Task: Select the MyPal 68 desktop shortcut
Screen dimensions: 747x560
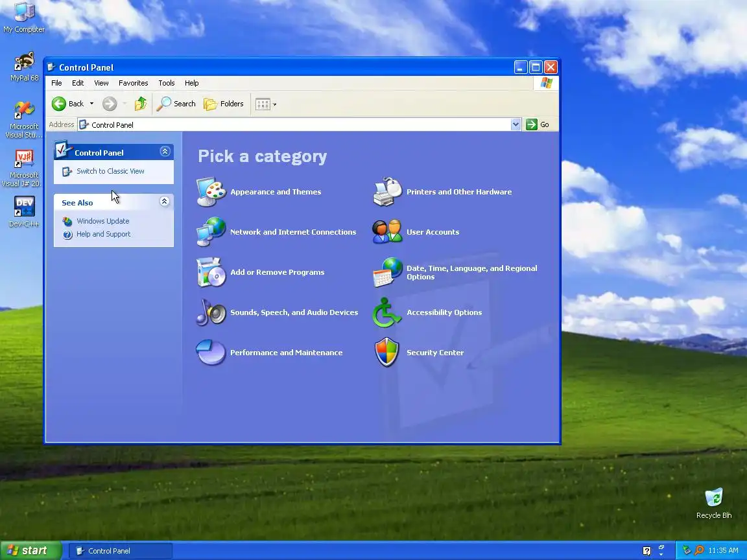Action: (x=24, y=66)
